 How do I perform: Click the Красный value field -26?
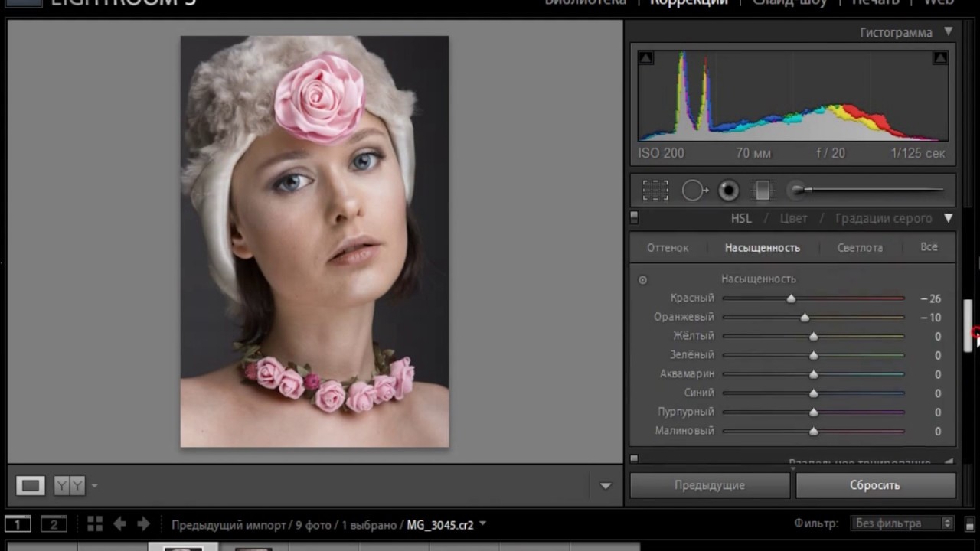tap(930, 298)
